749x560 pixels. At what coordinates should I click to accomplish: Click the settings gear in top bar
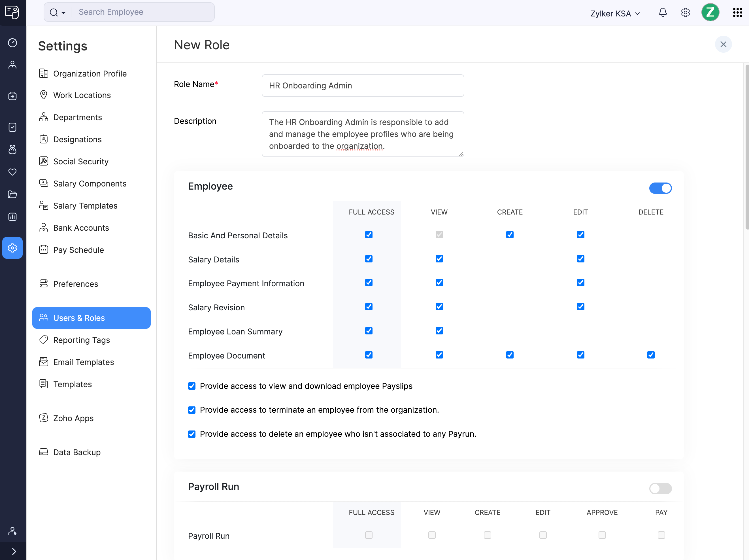coord(685,13)
